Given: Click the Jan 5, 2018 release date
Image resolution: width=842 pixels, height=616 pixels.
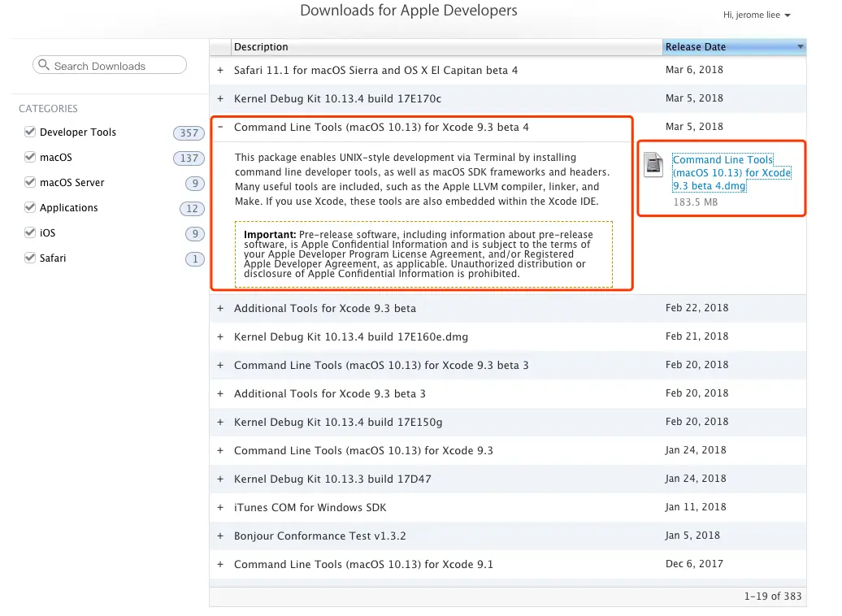Looking at the screenshot, I should (x=692, y=536).
